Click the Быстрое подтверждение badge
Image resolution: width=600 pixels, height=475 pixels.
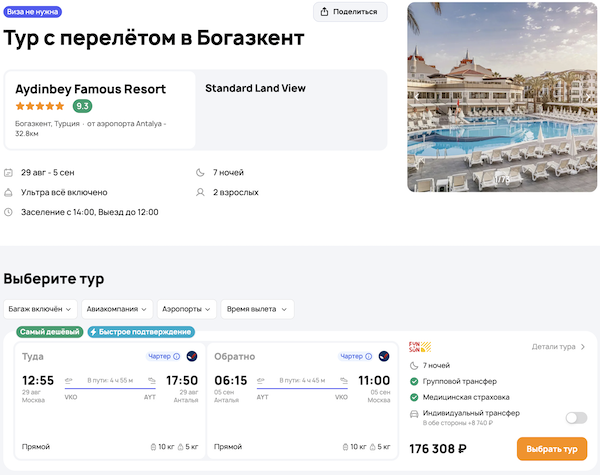[141, 332]
